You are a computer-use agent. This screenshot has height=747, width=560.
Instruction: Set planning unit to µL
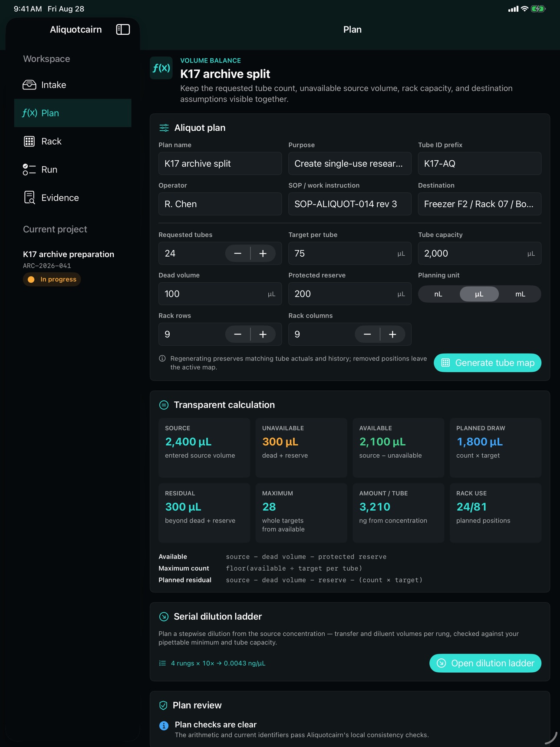[x=479, y=294]
